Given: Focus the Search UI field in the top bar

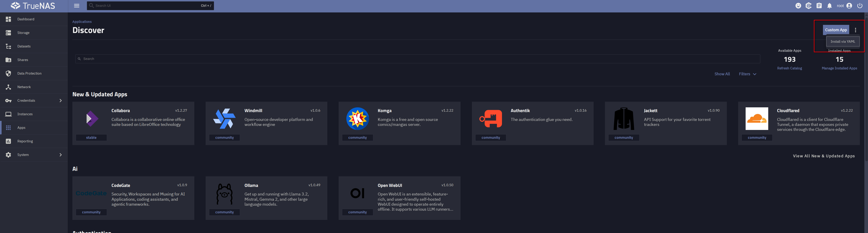Looking at the screenshot, I should (x=150, y=6).
